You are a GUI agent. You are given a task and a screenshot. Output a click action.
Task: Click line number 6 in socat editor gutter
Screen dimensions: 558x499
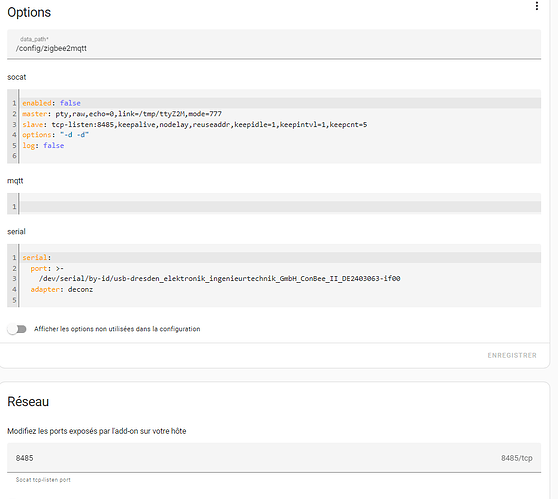click(14, 156)
